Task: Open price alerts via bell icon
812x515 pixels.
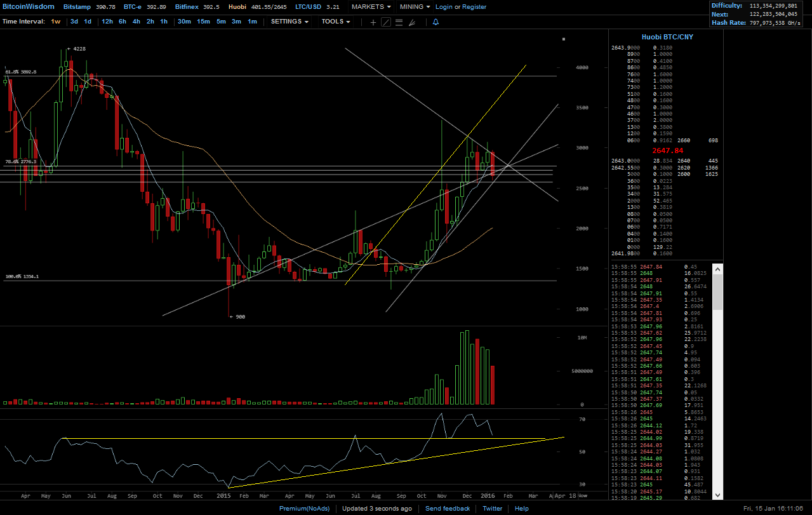Action: click(436, 22)
